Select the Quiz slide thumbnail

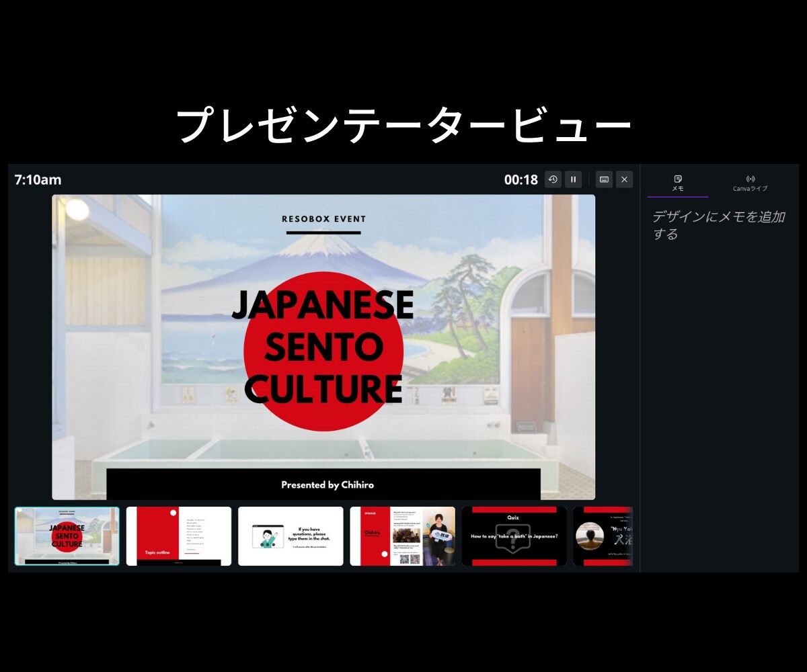[514, 536]
